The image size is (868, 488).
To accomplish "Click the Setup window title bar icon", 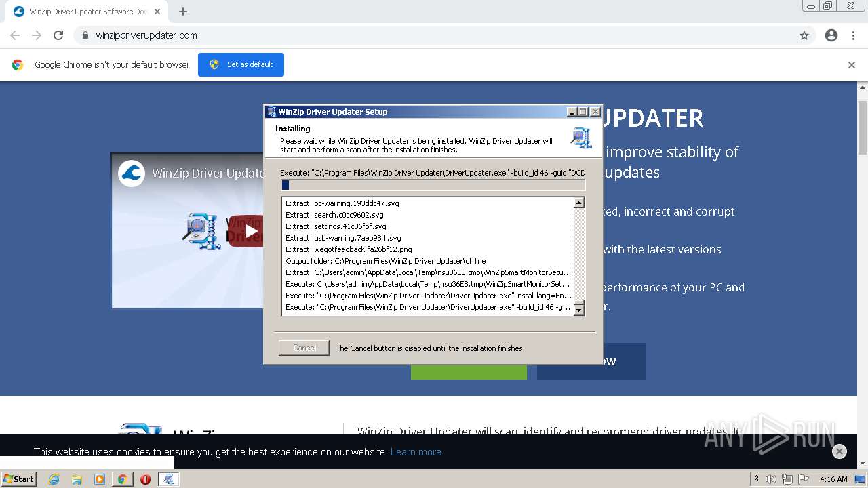I will [271, 112].
